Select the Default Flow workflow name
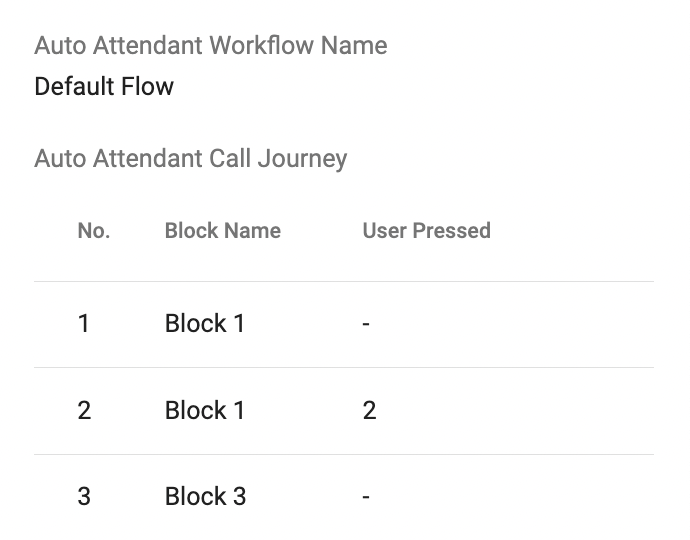690x540 pixels. [104, 86]
